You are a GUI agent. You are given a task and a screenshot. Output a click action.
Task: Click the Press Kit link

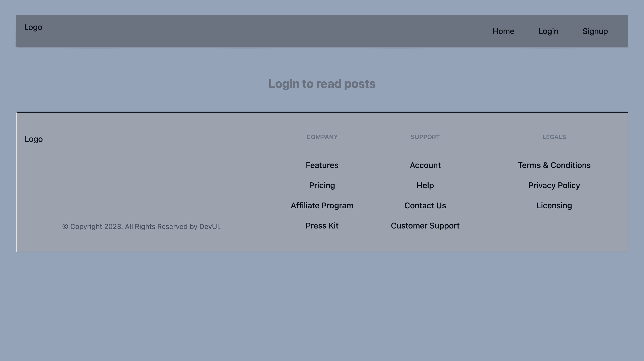click(x=322, y=226)
